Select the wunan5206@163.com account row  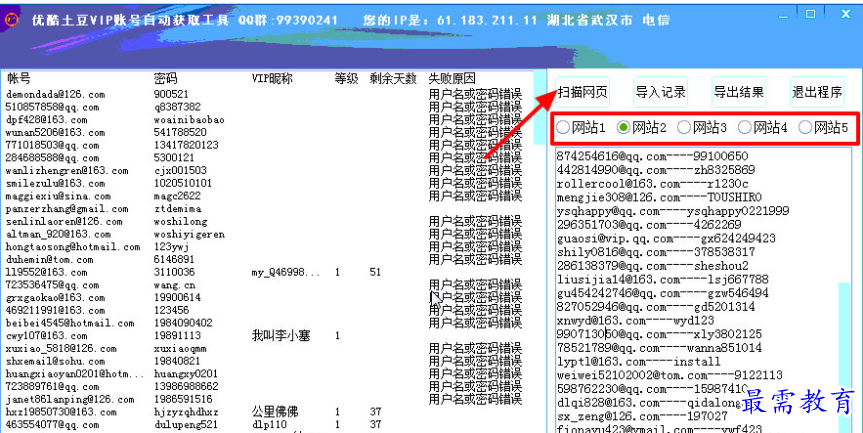click(264, 133)
